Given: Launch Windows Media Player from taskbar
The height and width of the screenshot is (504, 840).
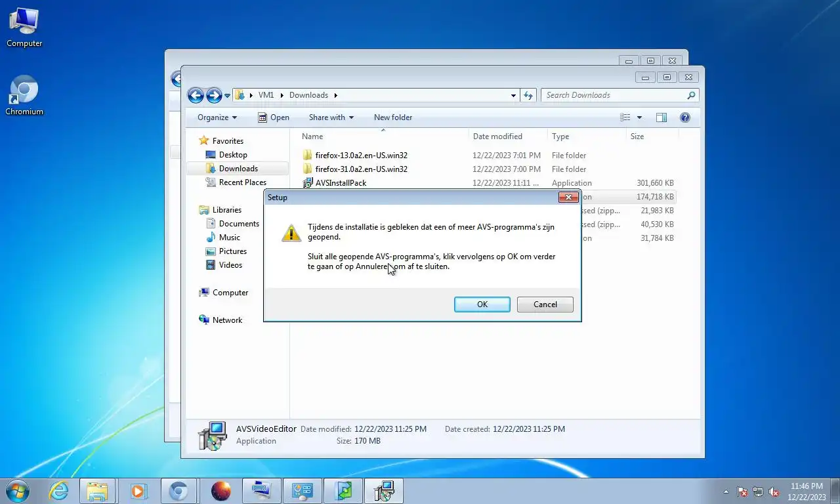Looking at the screenshot, I should [138, 491].
